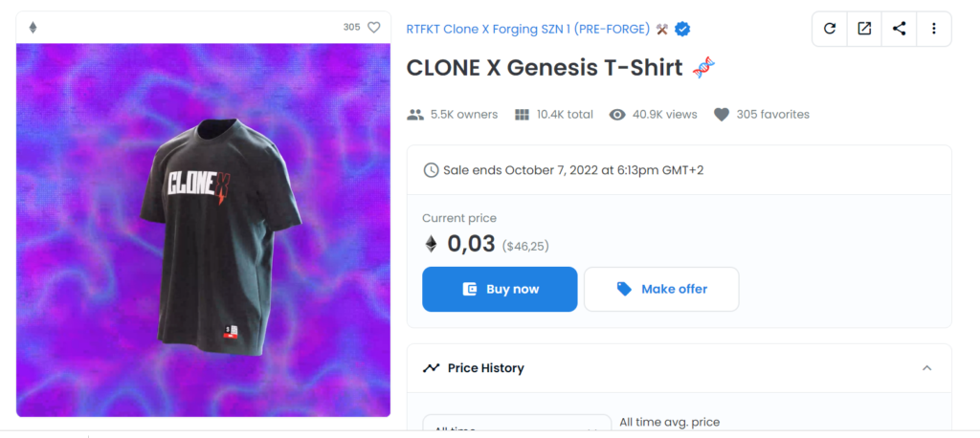Click the Make offer button
980x438 pixels.
click(661, 289)
